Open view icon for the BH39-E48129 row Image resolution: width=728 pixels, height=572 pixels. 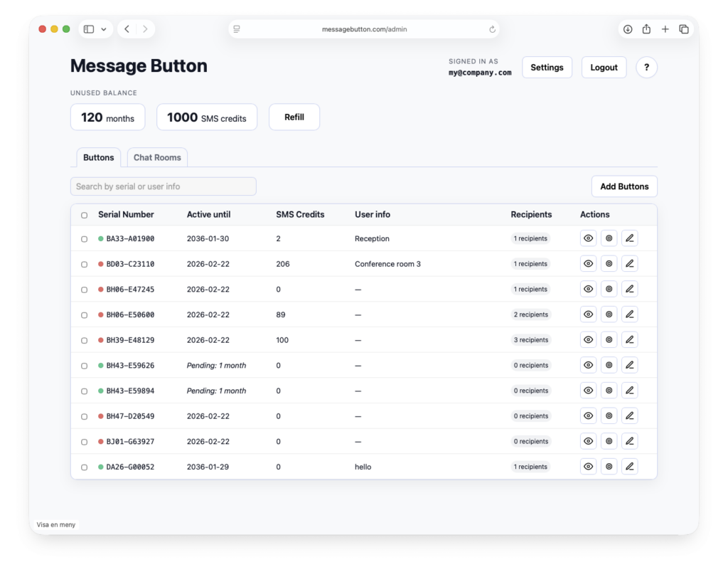(588, 340)
